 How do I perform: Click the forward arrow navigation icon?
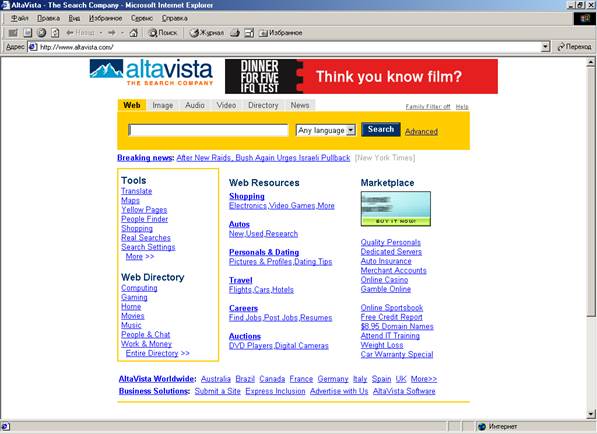(x=112, y=33)
